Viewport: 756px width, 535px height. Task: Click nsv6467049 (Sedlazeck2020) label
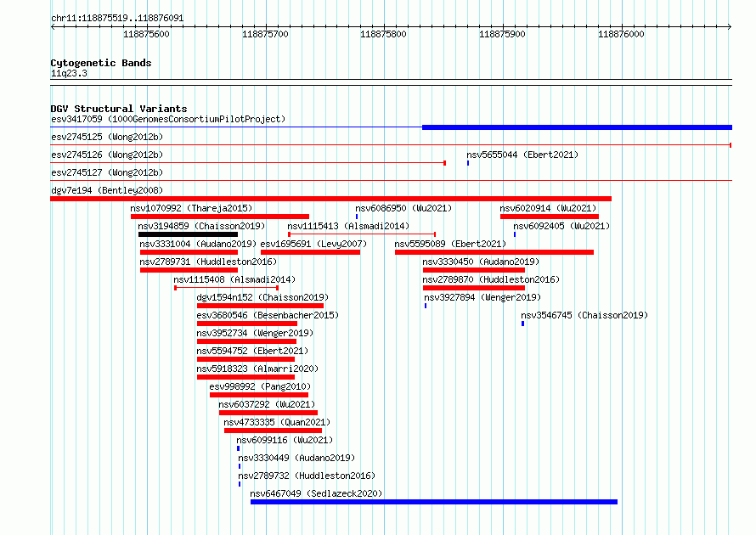[x=316, y=493]
